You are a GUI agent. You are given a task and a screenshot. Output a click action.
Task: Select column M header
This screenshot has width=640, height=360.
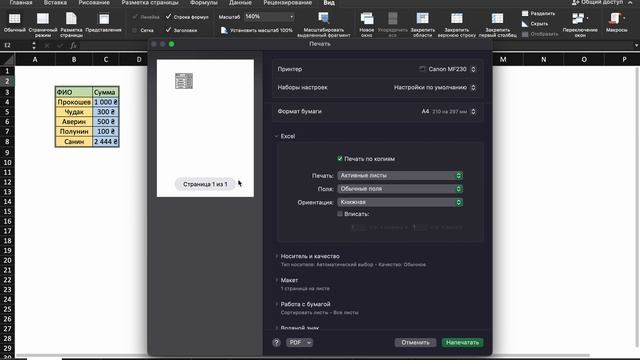503,60
